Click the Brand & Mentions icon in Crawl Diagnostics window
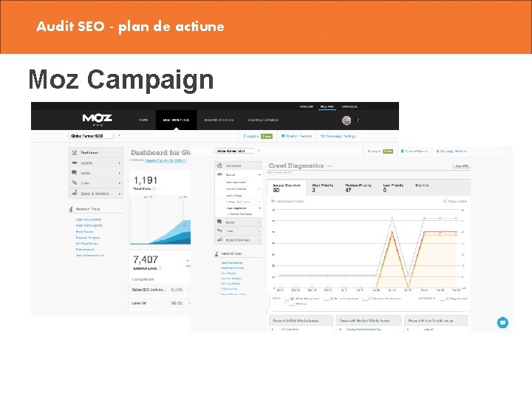This screenshot has width=532, height=399. pos(219,239)
